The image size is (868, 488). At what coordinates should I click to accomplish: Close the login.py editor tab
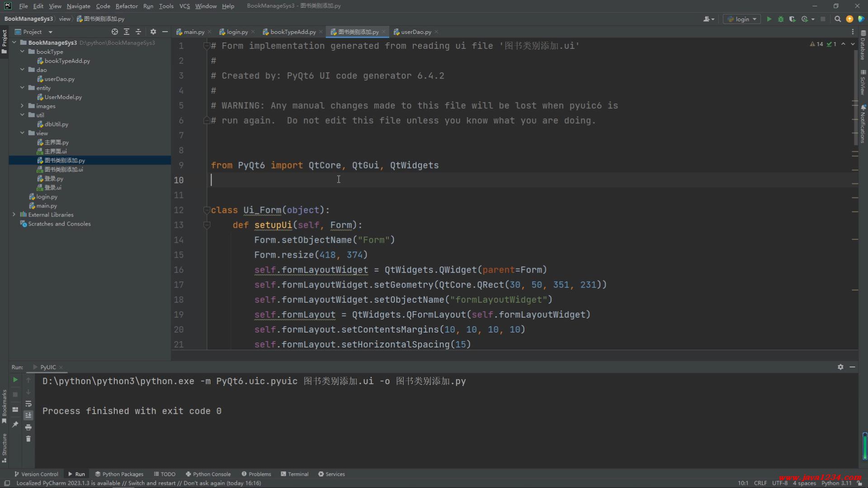point(253,32)
